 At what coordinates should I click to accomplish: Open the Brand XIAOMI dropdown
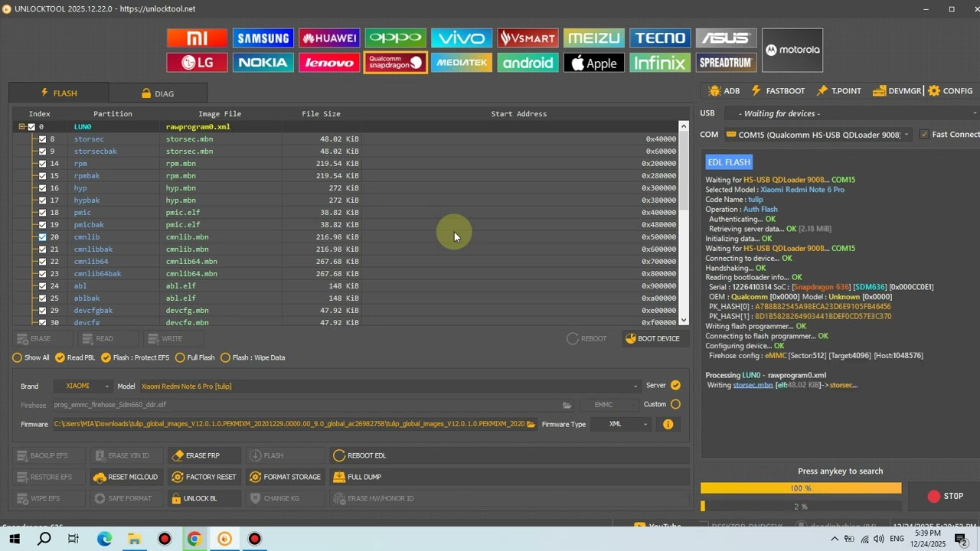tap(83, 386)
